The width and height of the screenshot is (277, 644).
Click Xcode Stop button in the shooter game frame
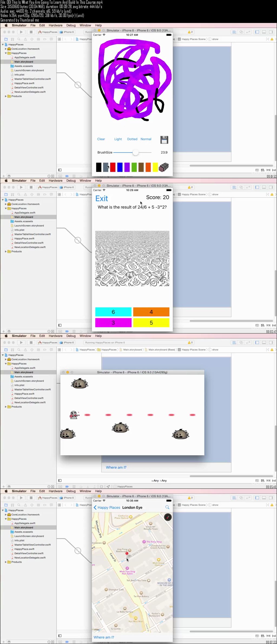tap(31, 342)
